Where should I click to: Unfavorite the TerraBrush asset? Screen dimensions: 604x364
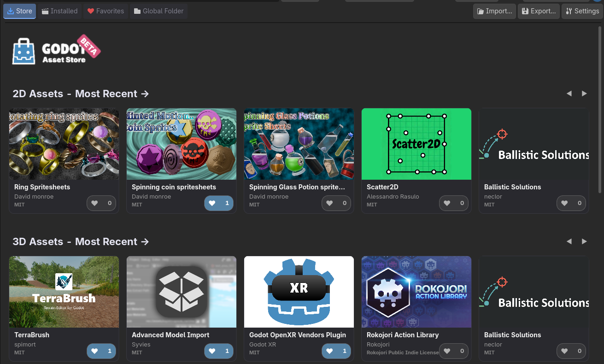pos(101,351)
